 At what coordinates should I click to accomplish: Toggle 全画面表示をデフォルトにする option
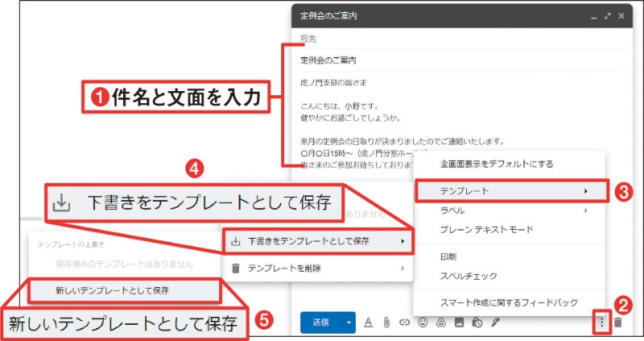(496, 164)
